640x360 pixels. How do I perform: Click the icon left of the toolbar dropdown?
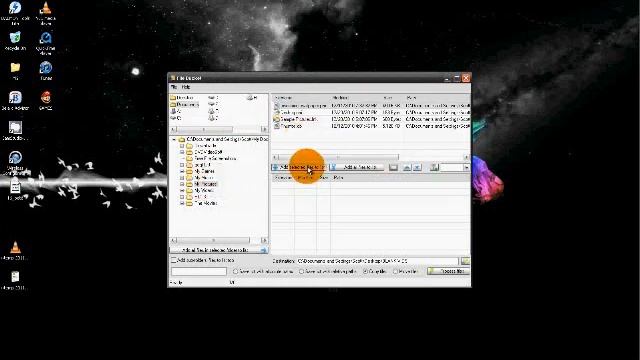pos(434,167)
